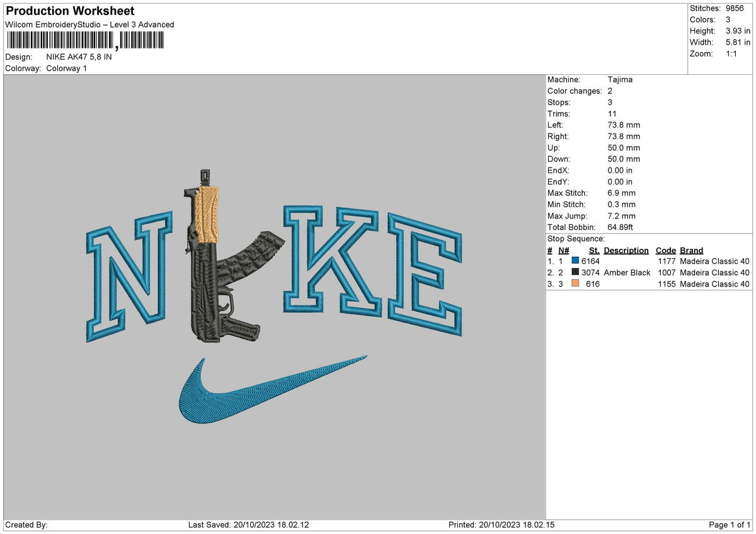Click the embroidered letter N

(129, 276)
